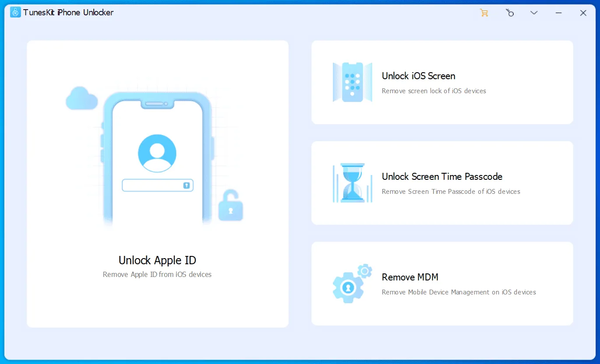Click the cloud icon in illustration

tap(81, 98)
